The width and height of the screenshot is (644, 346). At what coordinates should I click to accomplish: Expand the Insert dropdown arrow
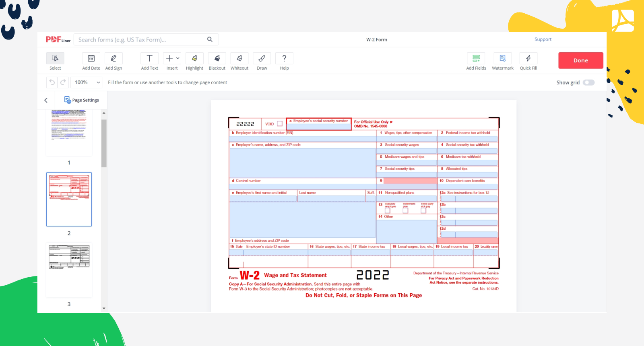coord(178,58)
